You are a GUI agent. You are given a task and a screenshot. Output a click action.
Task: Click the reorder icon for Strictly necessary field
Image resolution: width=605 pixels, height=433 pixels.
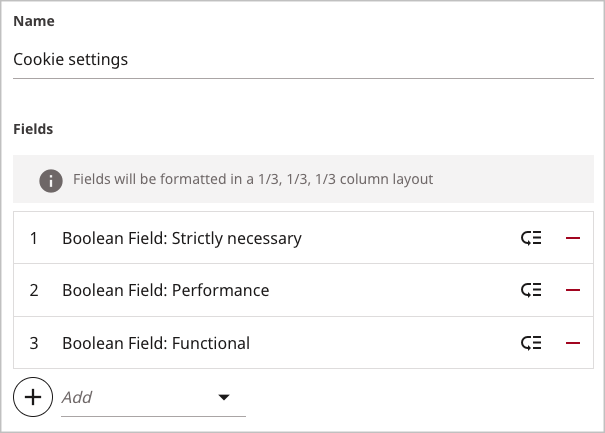click(531, 238)
